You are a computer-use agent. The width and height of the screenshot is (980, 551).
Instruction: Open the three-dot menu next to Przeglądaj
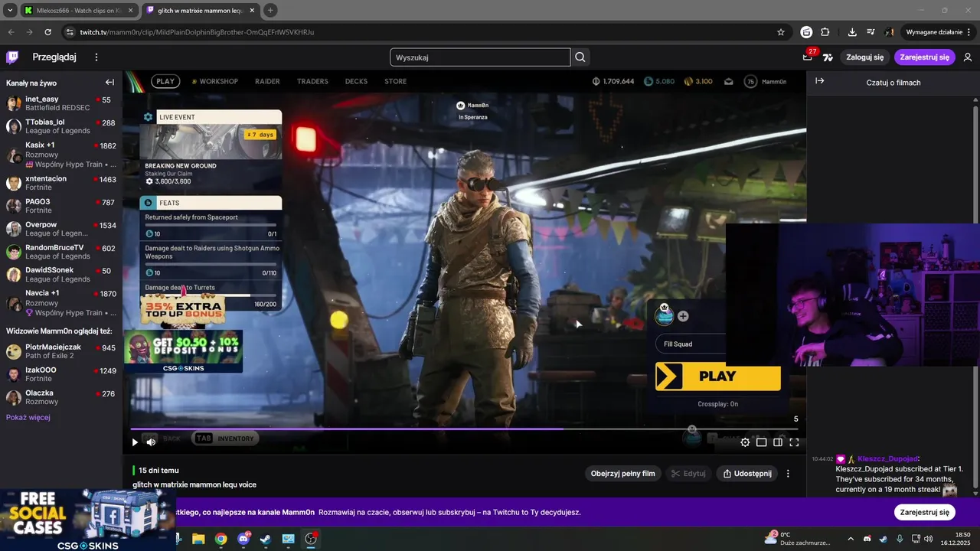pyautogui.click(x=96, y=57)
